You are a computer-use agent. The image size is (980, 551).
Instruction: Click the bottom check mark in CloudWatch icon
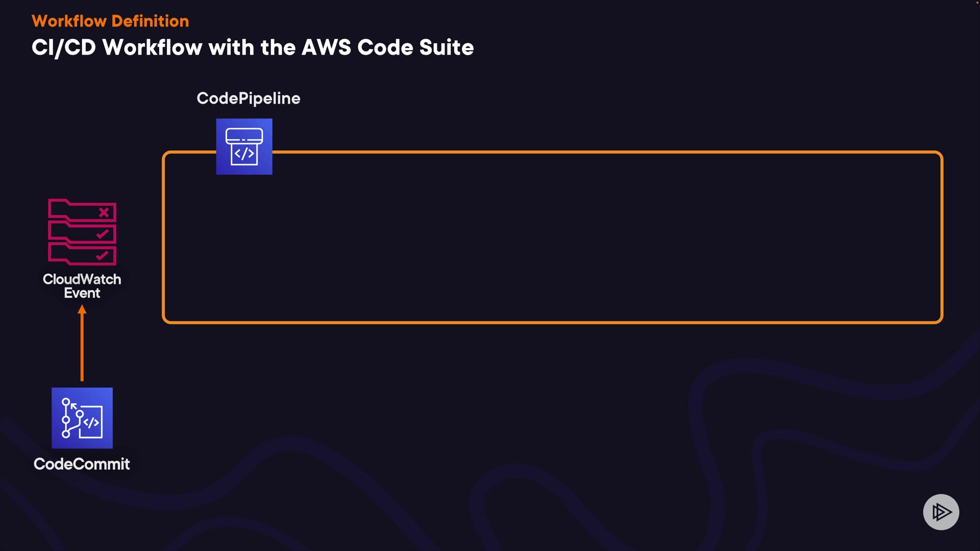pos(102,255)
